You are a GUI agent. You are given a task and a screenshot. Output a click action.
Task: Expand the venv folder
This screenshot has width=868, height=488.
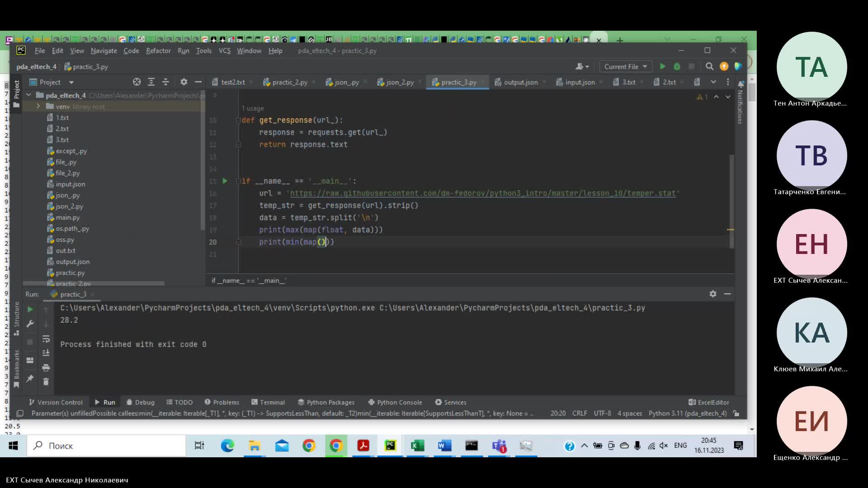pyautogui.click(x=38, y=106)
